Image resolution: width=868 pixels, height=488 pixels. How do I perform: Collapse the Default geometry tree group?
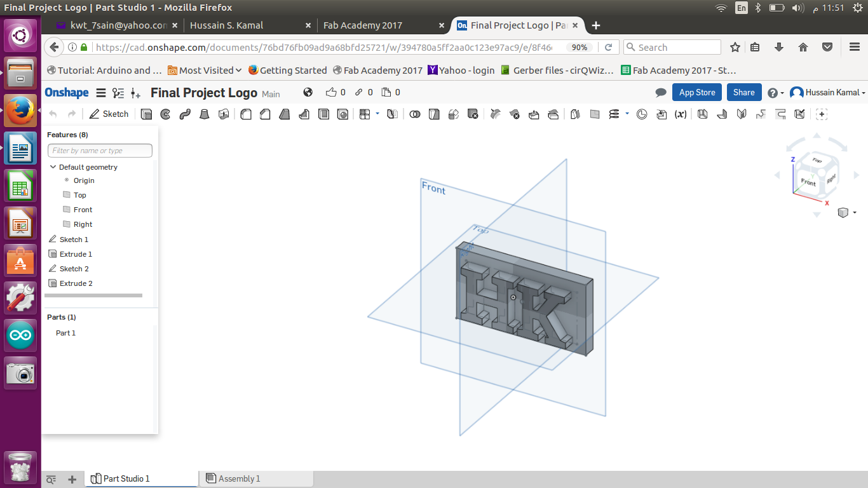[x=53, y=167]
